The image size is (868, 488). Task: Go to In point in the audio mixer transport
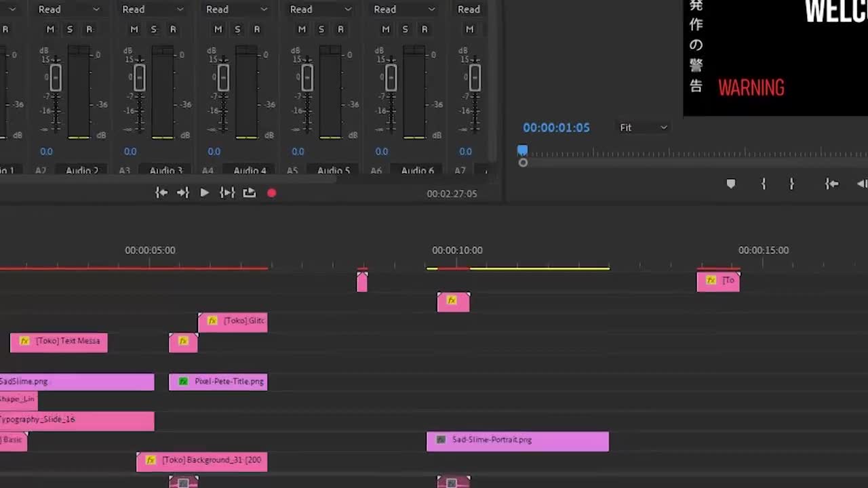[x=161, y=193]
